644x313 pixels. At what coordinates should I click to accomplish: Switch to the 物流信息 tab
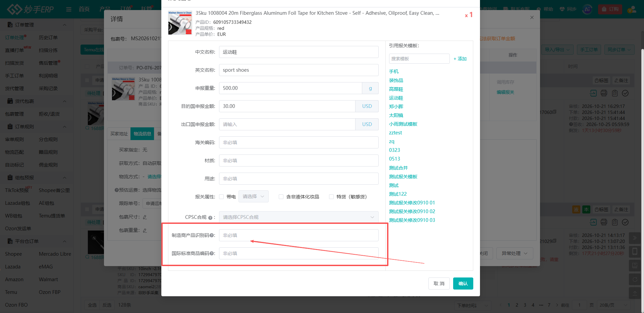pos(142,134)
